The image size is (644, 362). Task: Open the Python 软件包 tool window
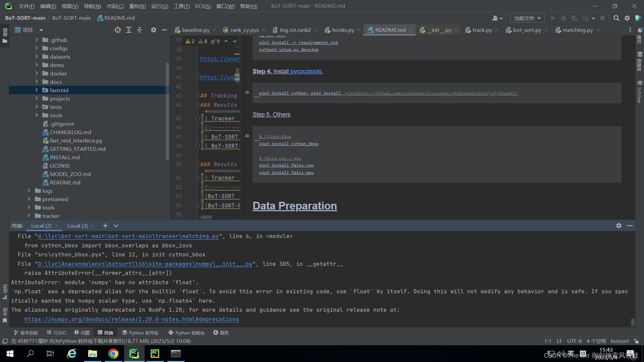[140, 333]
